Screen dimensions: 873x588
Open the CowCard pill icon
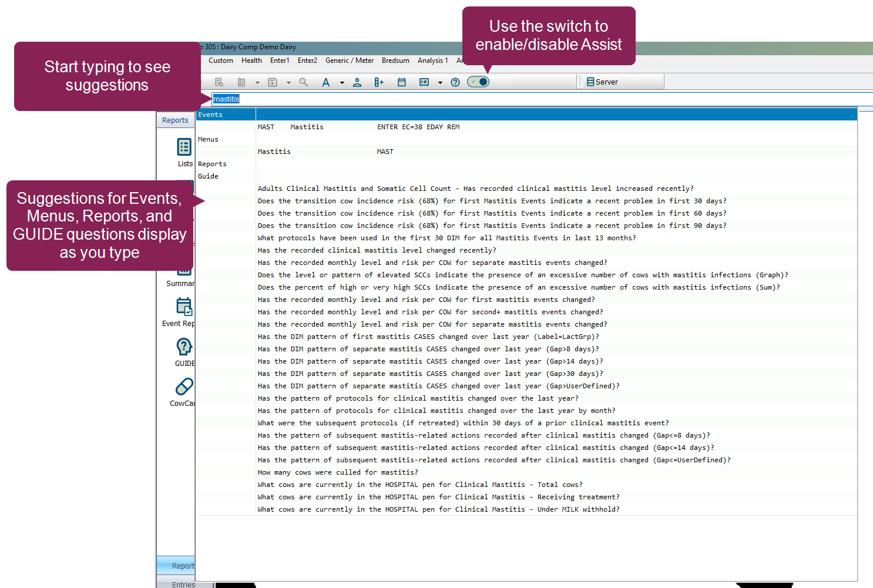point(184,387)
